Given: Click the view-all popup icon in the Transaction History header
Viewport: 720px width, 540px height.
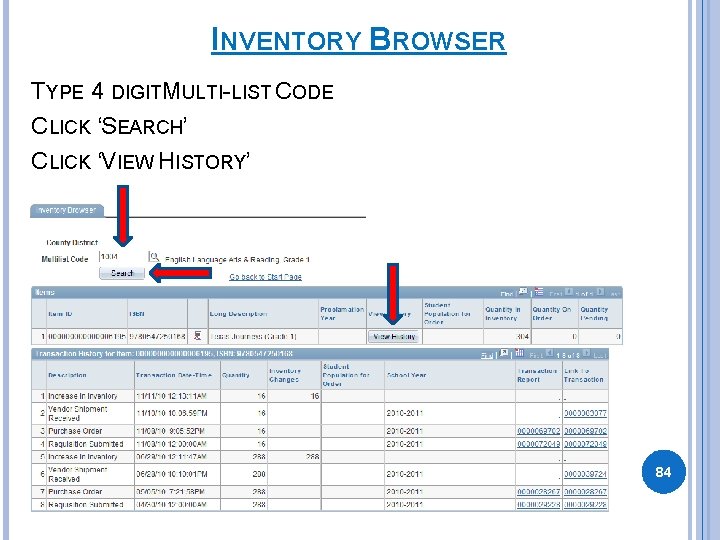Looking at the screenshot, I should (x=504, y=353).
